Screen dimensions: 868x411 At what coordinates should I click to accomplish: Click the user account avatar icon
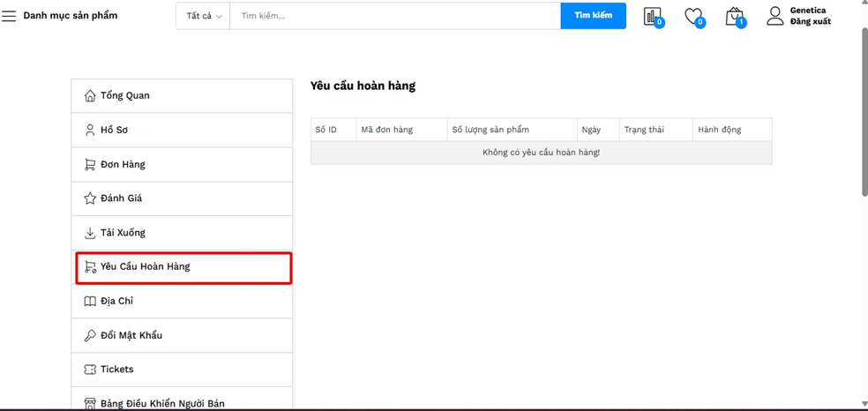[774, 16]
